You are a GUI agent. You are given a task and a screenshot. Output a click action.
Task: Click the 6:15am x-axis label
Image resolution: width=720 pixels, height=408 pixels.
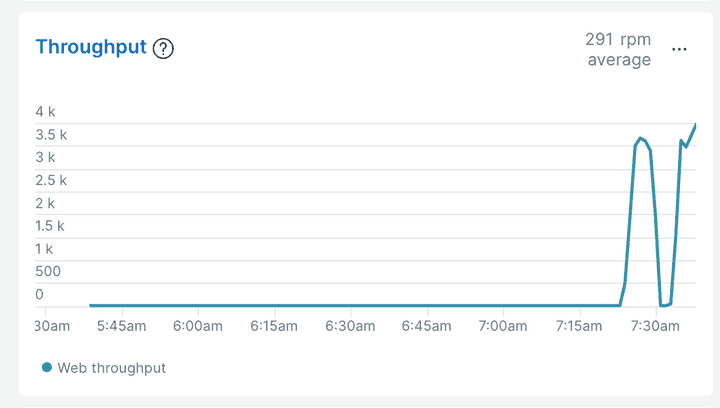pyautogui.click(x=274, y=327)
